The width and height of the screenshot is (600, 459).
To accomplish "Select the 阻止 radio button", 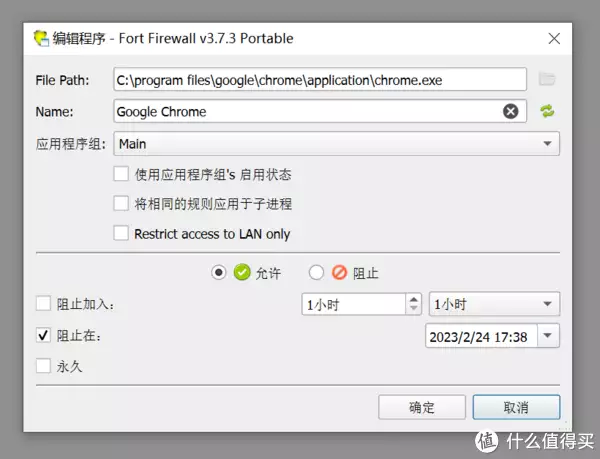I will [316, 273].
